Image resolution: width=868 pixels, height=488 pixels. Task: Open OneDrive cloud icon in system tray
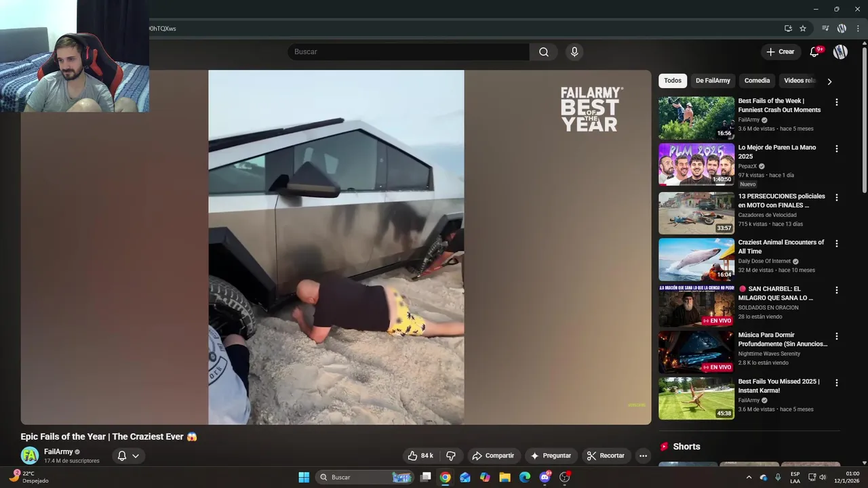764,477
